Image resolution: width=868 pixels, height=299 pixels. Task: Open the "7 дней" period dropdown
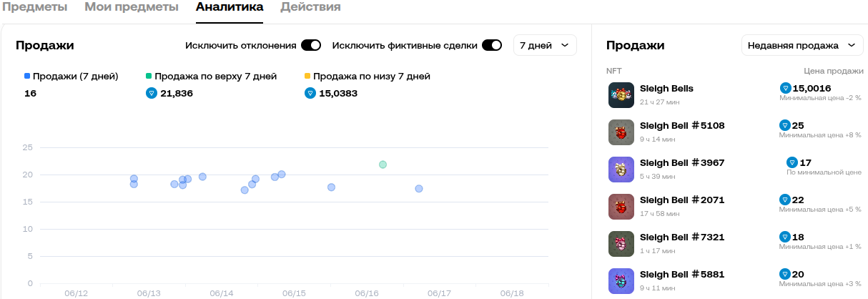tap(545, 46)
